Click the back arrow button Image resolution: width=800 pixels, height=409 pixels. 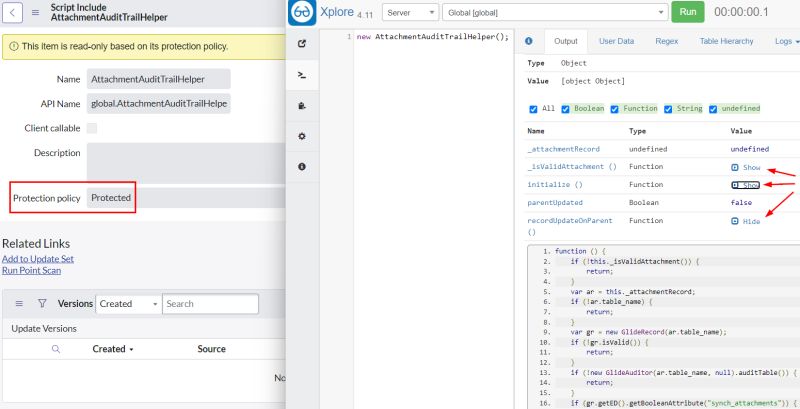point(12,13)
